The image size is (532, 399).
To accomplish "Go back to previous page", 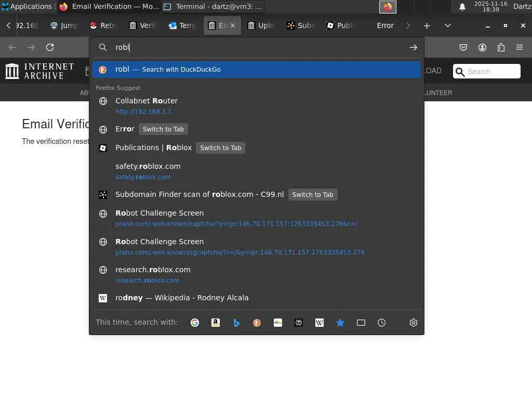I will tap(12, 47).
